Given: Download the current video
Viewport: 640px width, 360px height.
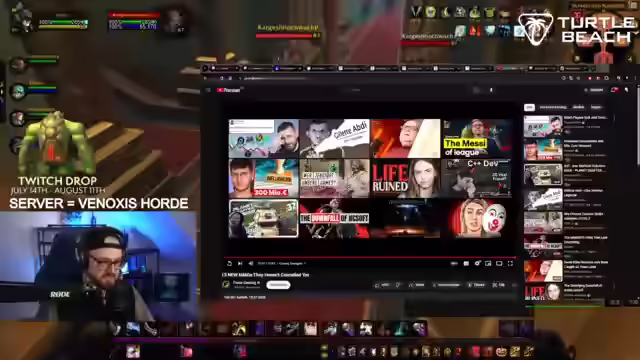Looking at the screenshot, I should pos(446,285).
